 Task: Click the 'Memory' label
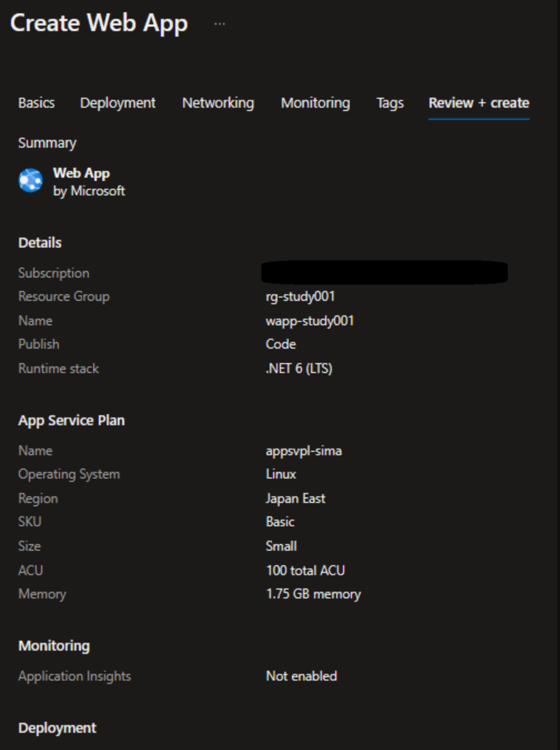[x=42, y=594]
